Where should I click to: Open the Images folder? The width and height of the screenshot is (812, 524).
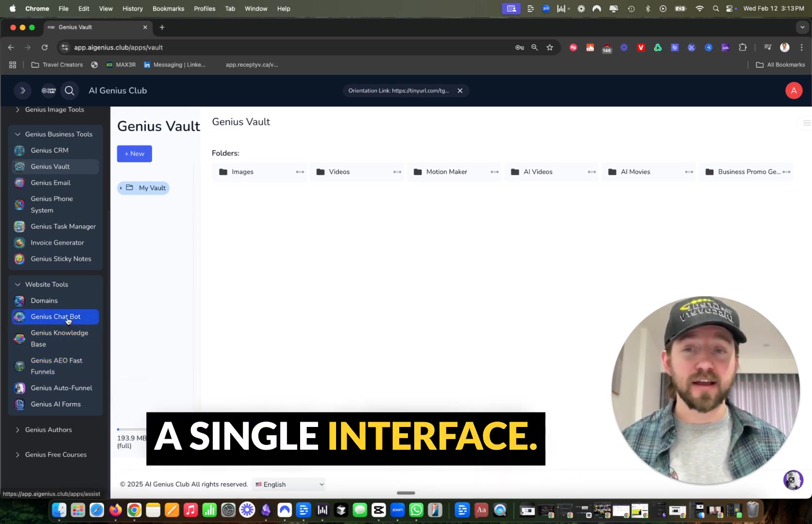[x=259, y=172]
